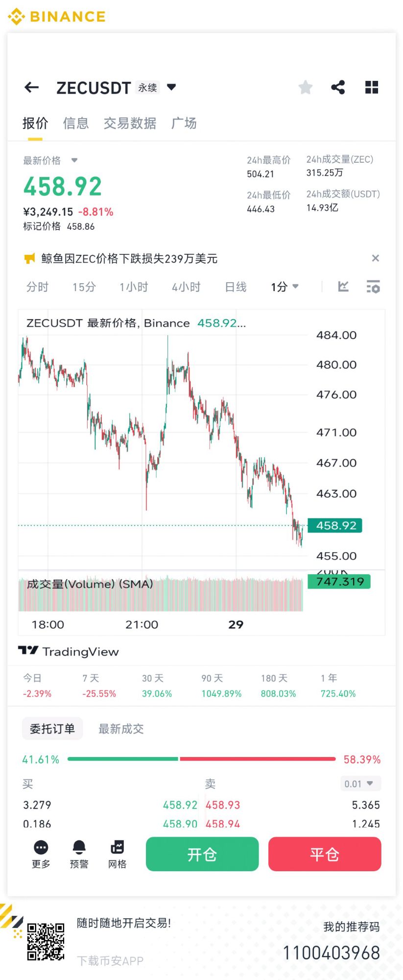Open the 交易数据 tab

tap(130, 123)
